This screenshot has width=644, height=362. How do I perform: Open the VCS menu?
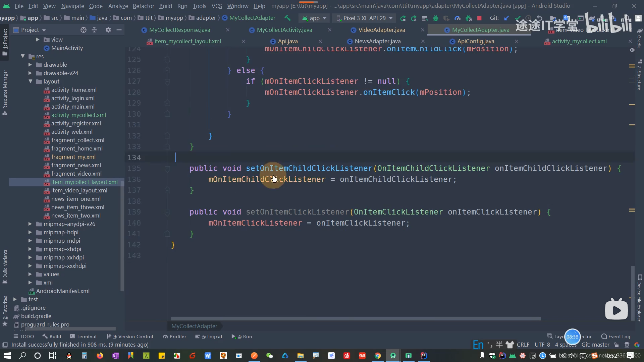217,6
